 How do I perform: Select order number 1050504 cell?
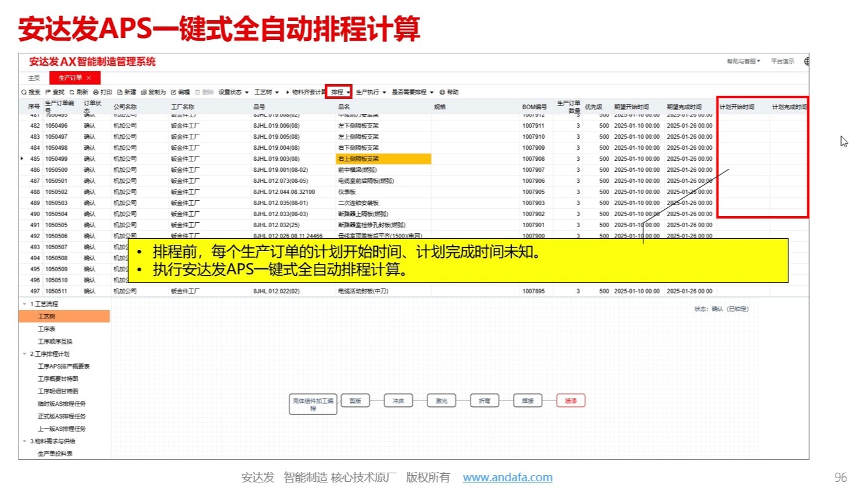tap(56, 214)
